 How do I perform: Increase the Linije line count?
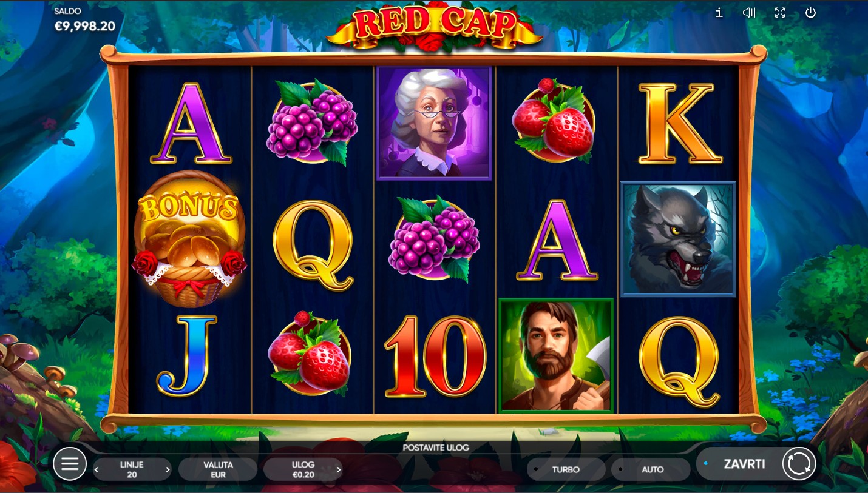click(x=168, y=470)
